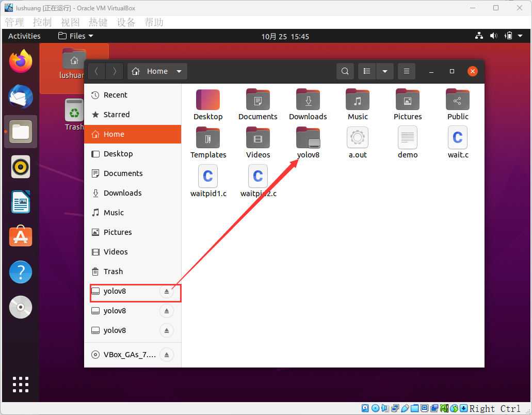Select the waitpid2.c file
The image size is (532, 415).
tap(258, 181)
